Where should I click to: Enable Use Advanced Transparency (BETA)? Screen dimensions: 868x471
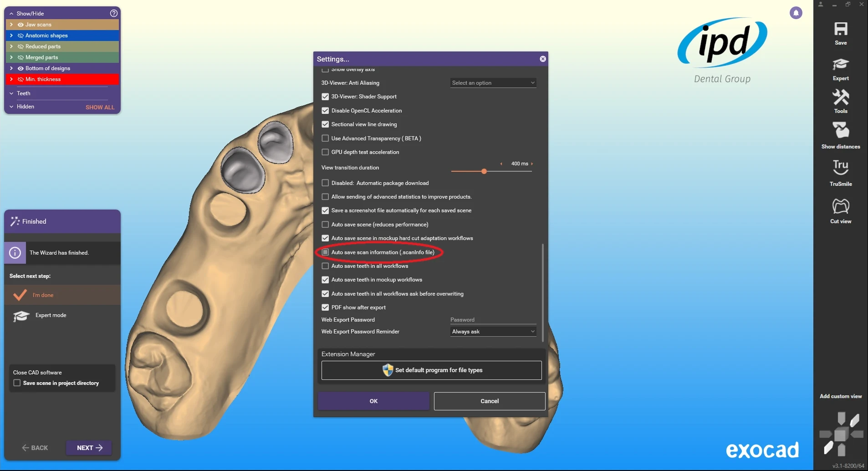coord(325,138)
